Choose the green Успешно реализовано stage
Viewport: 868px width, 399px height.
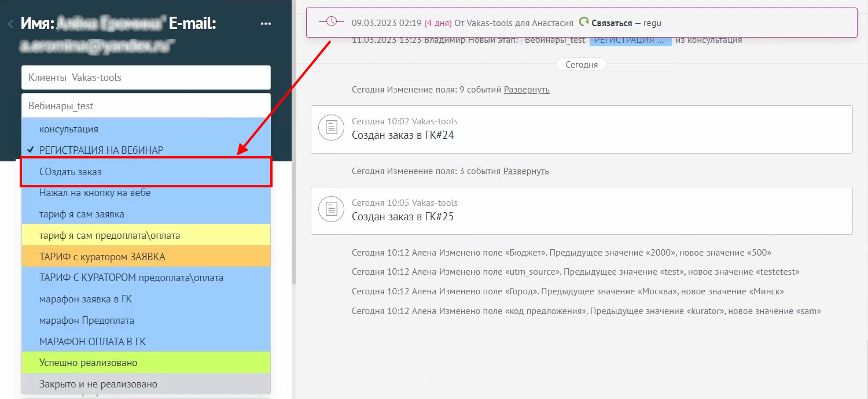pos(88,363)
